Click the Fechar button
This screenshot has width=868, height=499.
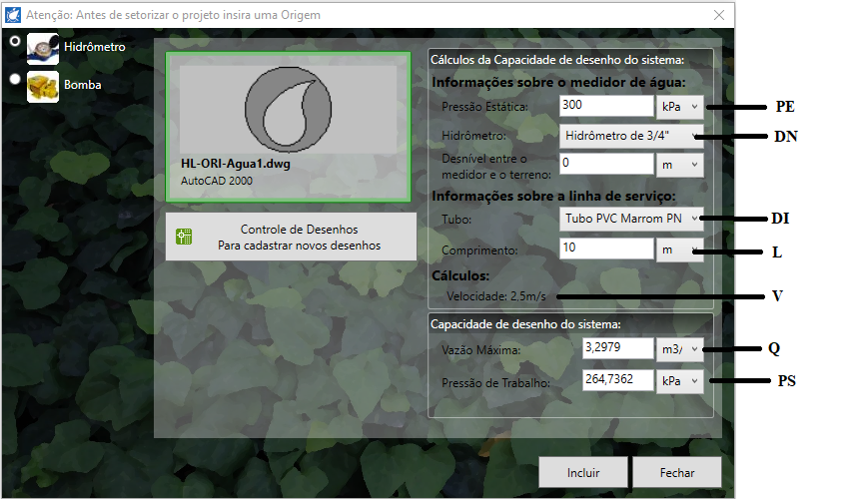coord(676,473)
